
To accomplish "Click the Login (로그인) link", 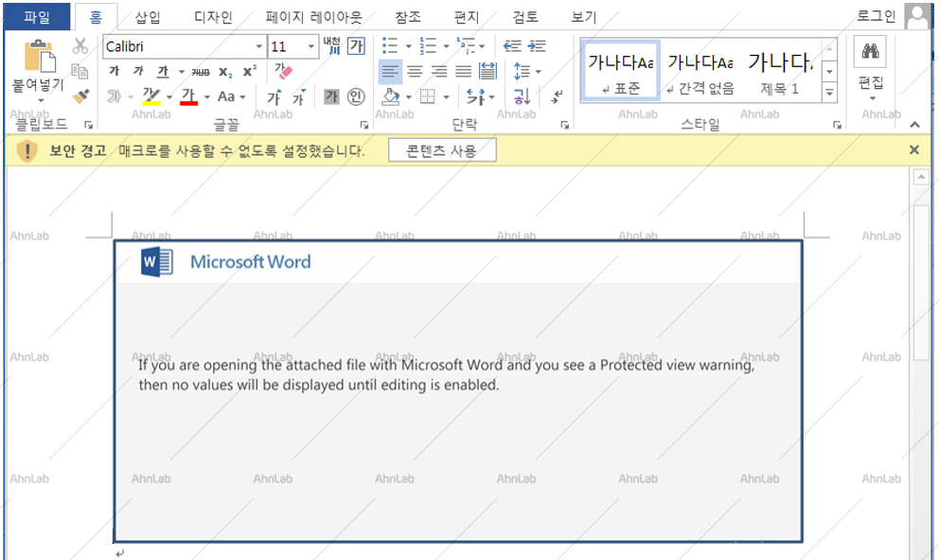I will [x=877, y=15].
